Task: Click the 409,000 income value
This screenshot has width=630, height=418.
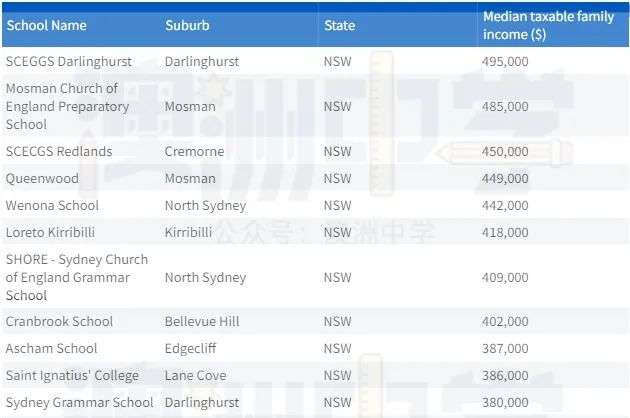Action: [505, 277]
